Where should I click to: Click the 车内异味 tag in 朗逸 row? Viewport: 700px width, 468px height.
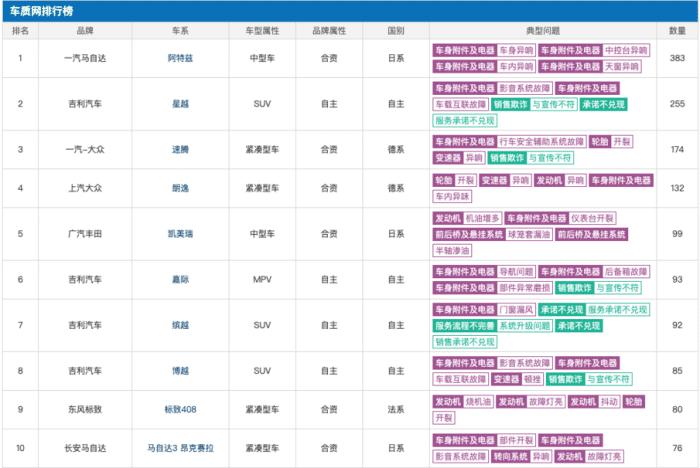452,196
